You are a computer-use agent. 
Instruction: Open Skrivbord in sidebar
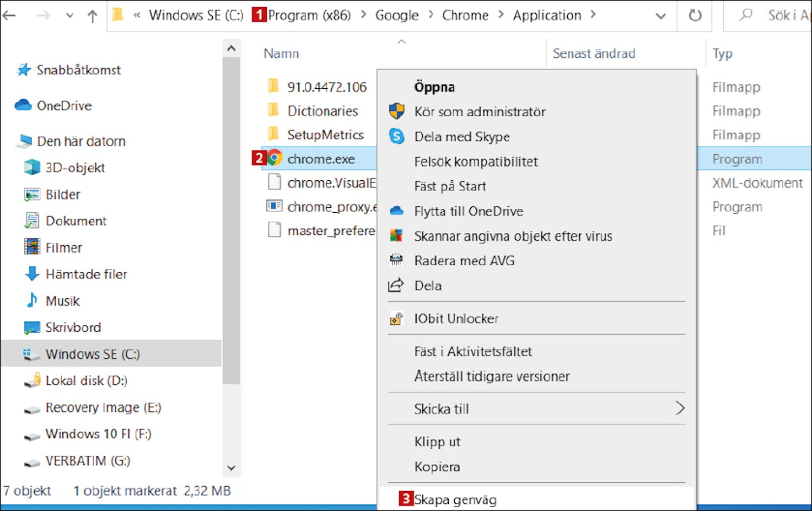[63, 327]
